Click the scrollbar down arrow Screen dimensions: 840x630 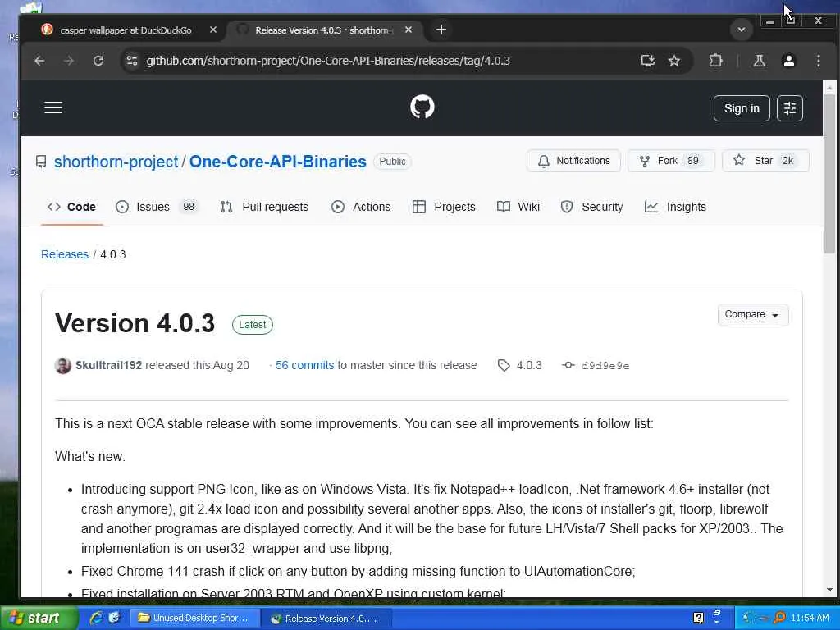pyautogui.click(x=829, y=590)
